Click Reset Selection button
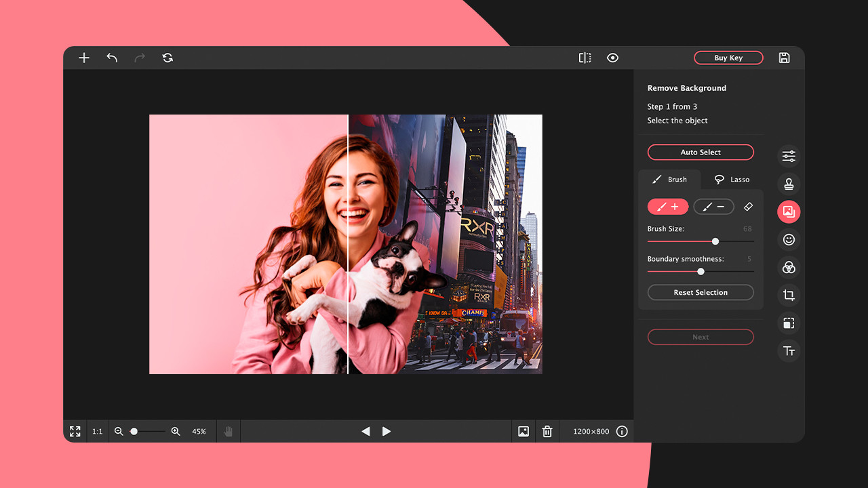The image size is (868, 488). click(701, 293)
